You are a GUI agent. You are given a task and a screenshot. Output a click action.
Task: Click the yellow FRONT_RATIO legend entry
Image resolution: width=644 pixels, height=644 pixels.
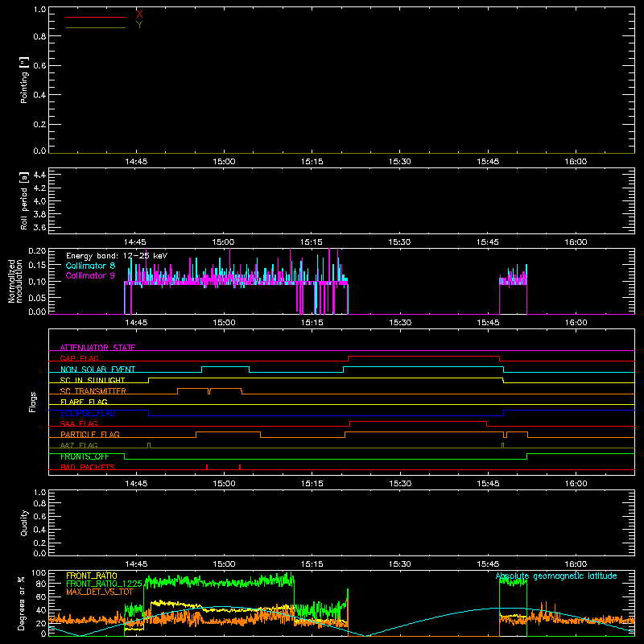pos(92,576)
